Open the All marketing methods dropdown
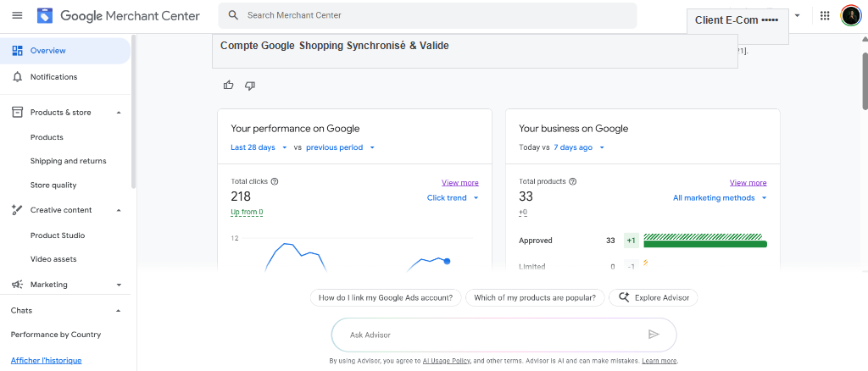This screenshot has height=371, width=868. (x=721, y=198)
